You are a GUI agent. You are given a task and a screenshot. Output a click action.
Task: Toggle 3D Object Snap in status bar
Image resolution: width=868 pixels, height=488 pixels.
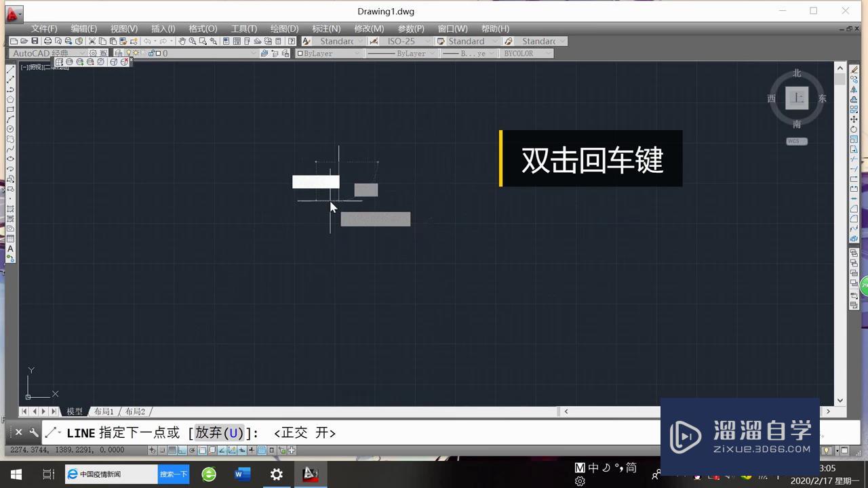point(212,450)
